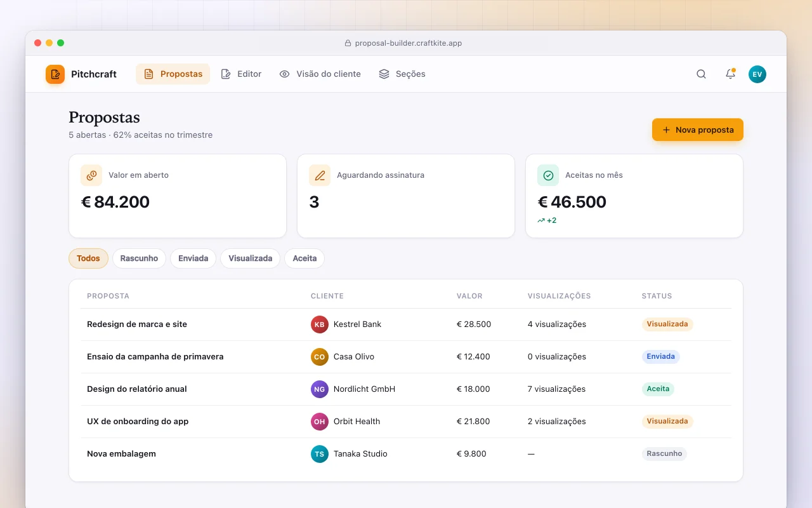Image resolution: width=812 pixels, height=508 pixels.
Task: Open the search magnifier icon
Action: click(701, 74)
